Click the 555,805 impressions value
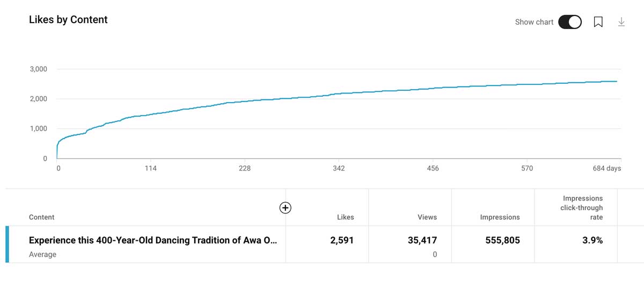The image size is (644, 301). pyautogui.click(x=502, y=240)
